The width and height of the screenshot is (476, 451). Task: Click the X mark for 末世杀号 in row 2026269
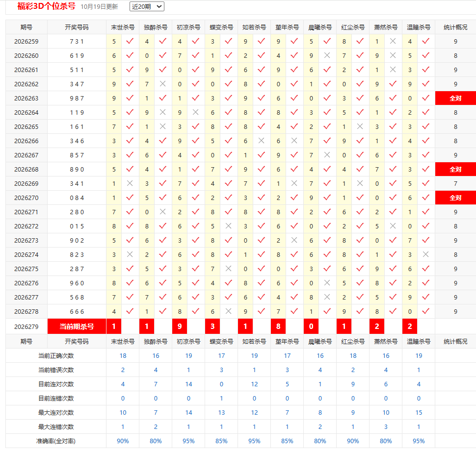130,183
